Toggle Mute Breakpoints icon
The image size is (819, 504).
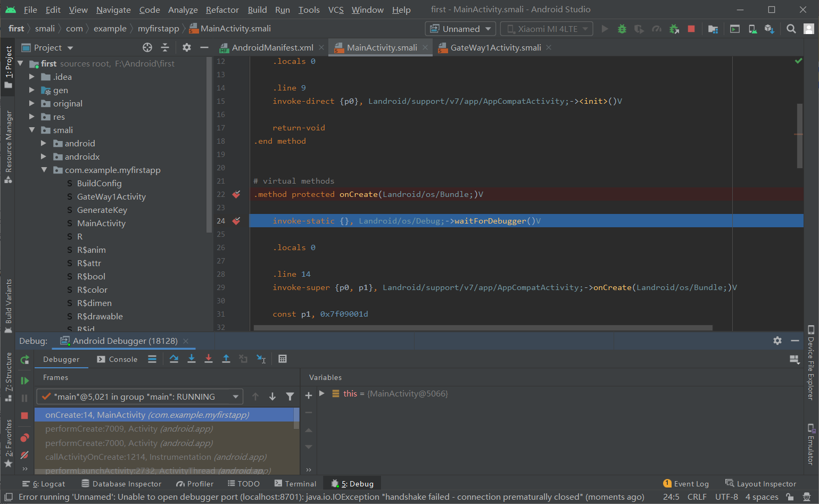(x=24, y=455)
